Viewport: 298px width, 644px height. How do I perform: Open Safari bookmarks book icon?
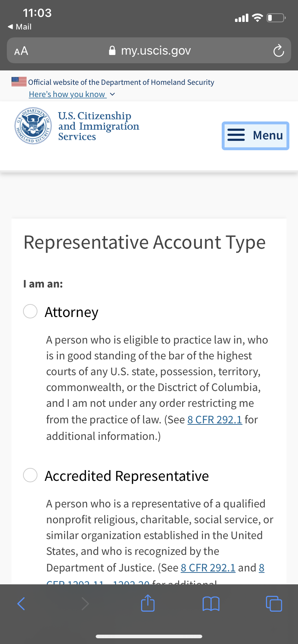coord(211,604)
